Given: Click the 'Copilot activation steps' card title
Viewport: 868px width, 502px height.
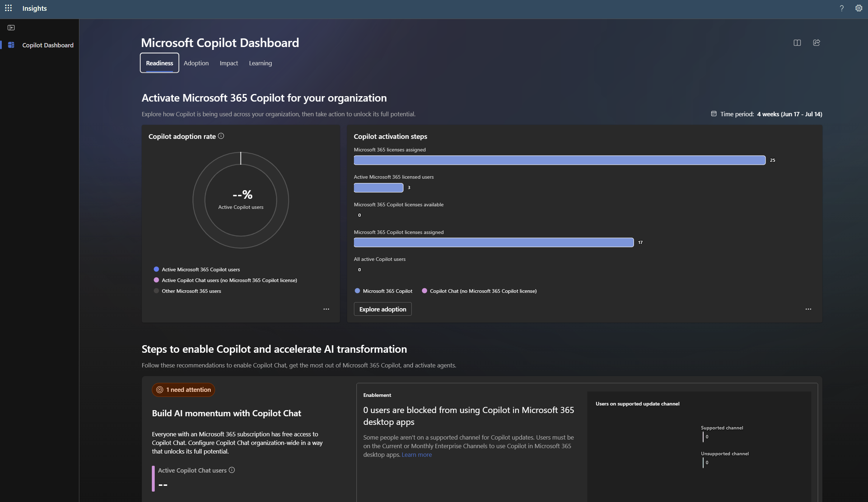Looking at the screenshot, I should click(390, 136).
